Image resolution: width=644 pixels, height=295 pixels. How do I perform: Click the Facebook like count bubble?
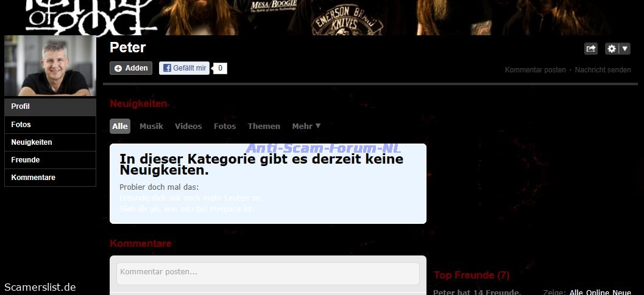[220, 68]
